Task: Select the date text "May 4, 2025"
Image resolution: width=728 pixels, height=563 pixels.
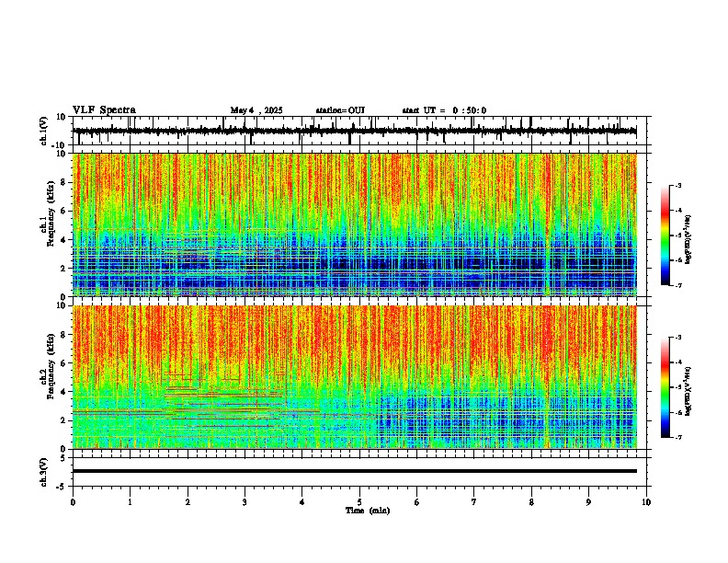Action: click(x=256, y=110)
